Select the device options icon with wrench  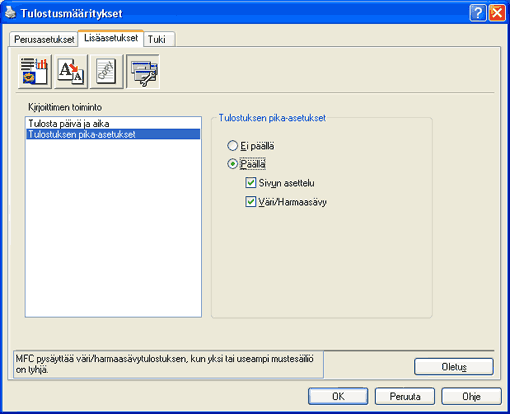[143, 71]
